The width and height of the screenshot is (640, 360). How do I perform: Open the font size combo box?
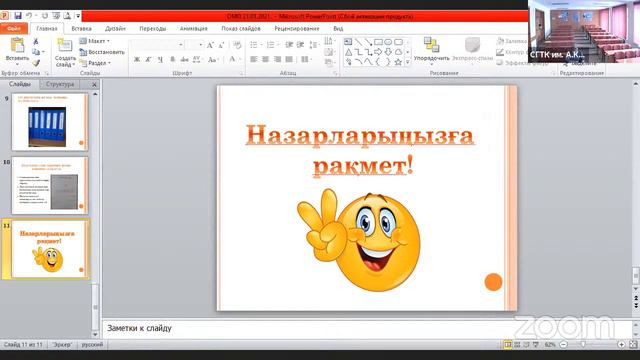tap(194, 45)
